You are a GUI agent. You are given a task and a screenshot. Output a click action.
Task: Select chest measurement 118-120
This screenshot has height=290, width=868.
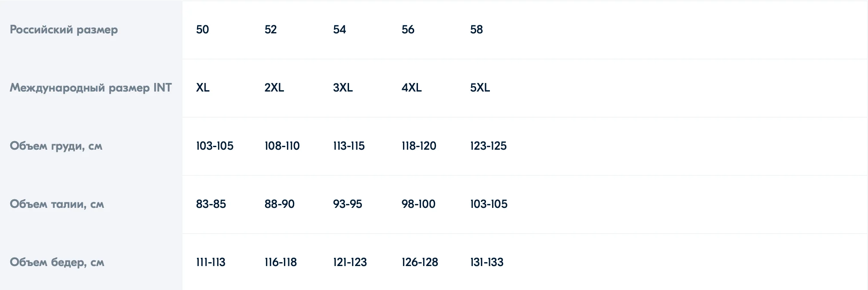click(x=419, y=146)
